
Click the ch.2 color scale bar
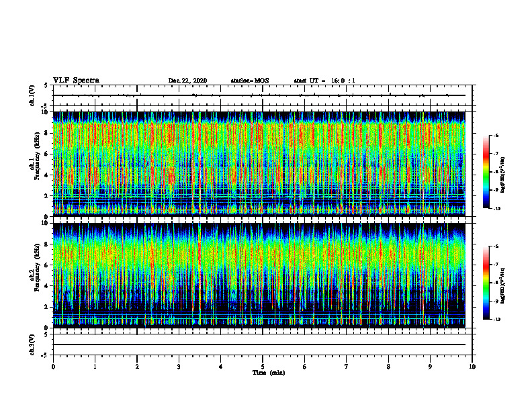(x=486, y=283)
